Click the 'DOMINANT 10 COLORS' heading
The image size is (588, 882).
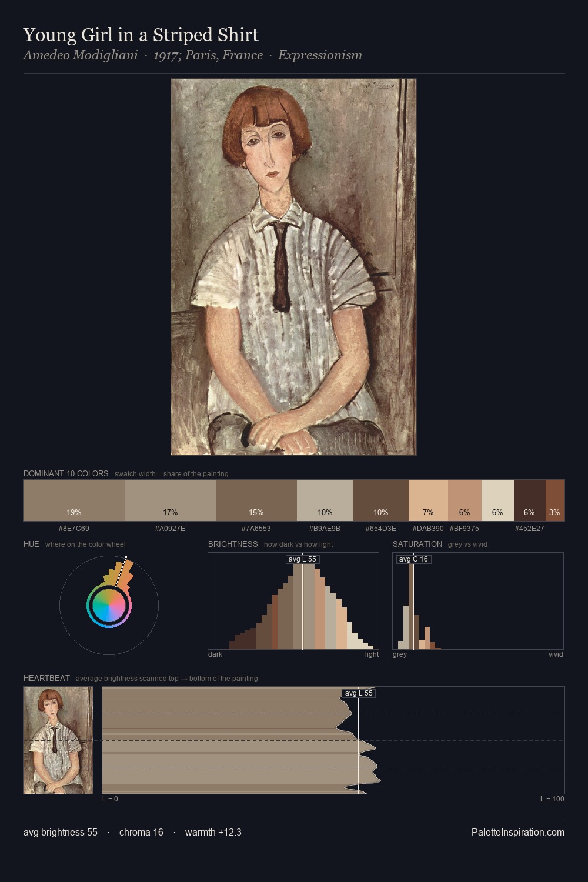coord(66,473)
